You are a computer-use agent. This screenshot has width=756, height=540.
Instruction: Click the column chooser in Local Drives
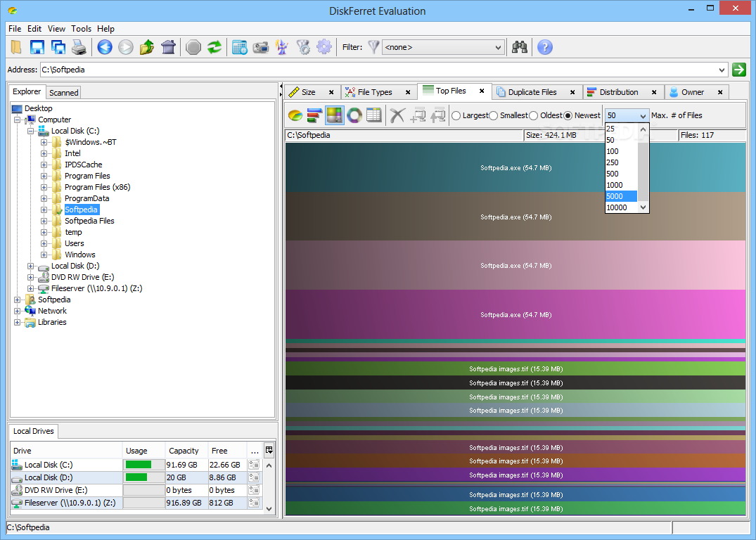click(269, 450)
